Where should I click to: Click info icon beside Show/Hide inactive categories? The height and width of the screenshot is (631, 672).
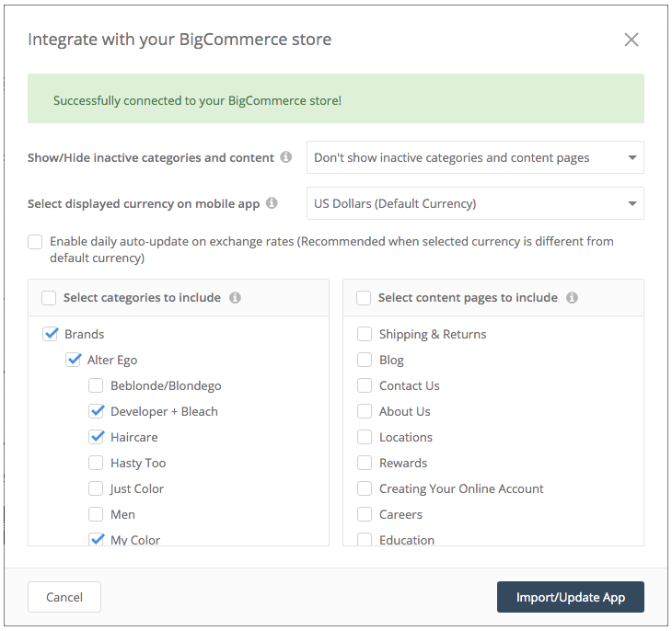click(x=286, y=157)
